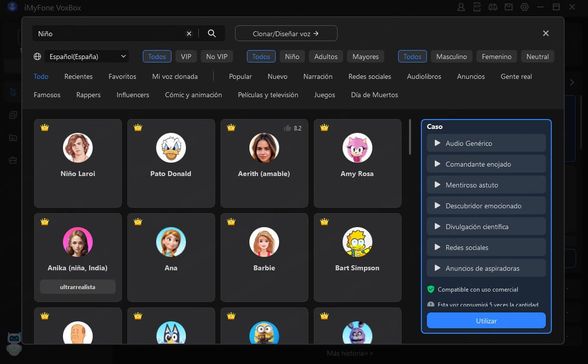
Task: Click the thumbs-up rating on Aerith
Action: click(x=293, y=128)
